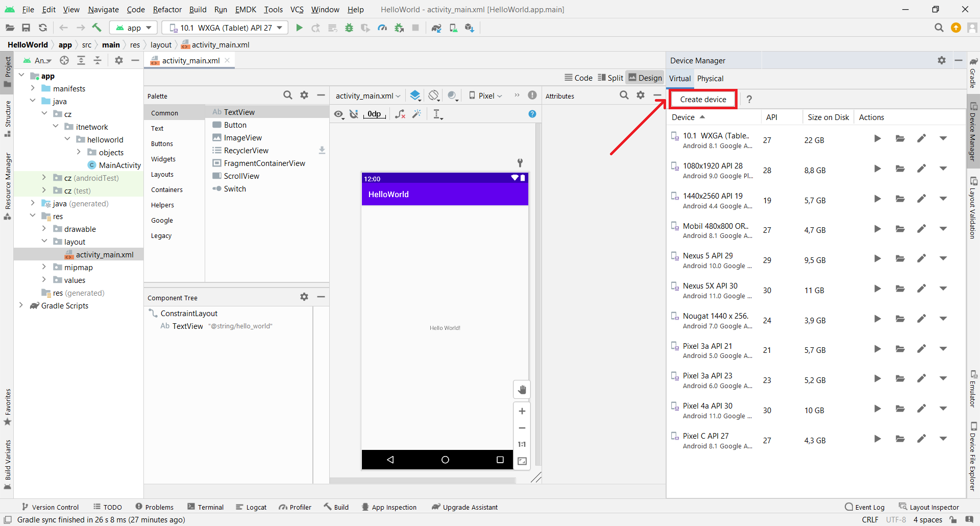Switch to the Physical devices tab
The width and height of the screenshot is (980, 526).
pyautogui.click(x=710, y=78)
